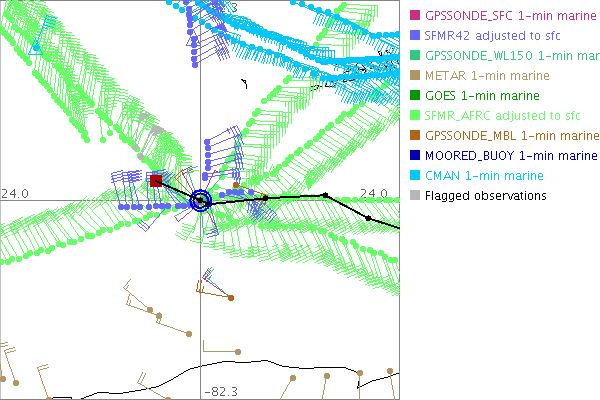Select the METAR 1-min marine legend label
This screenshot has height=400, width=600.
point(487,76)
